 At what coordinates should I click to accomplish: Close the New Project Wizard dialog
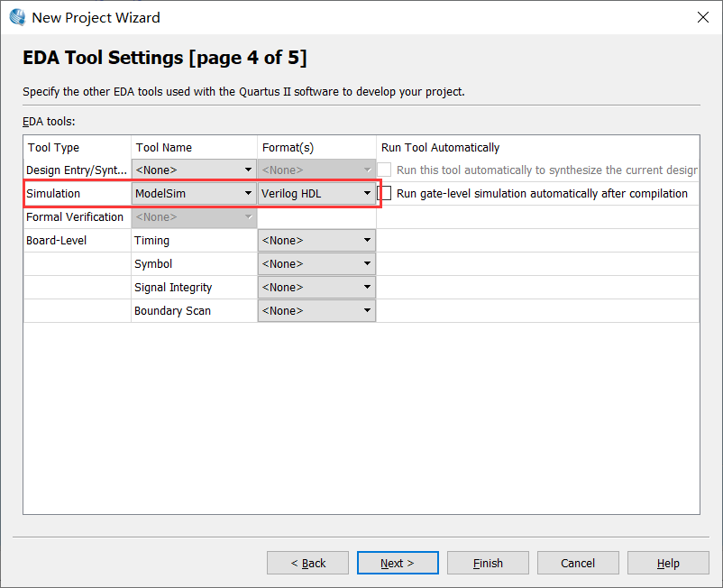point(702,17)
